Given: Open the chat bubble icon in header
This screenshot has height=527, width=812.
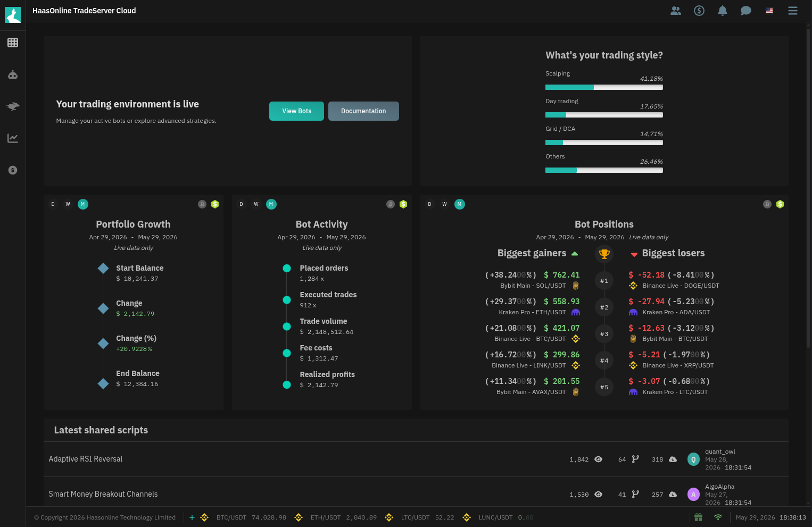Looking at the screenshot, I should (x=746, y=11).
